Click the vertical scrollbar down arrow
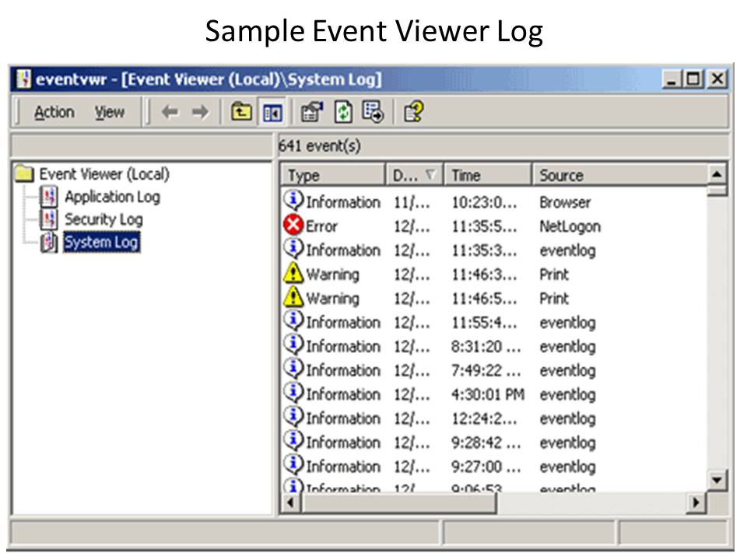 pyautogui.click(x=717, y=480)
